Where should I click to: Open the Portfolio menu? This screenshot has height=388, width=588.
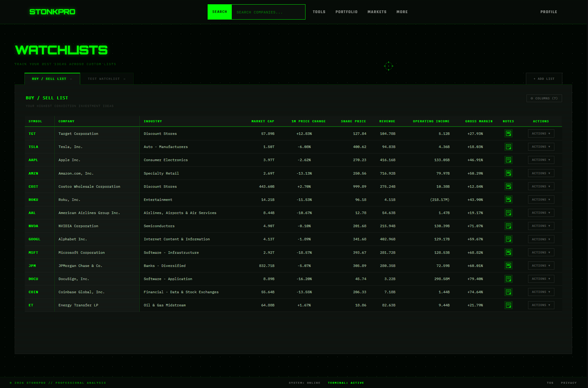click(346, 12)
